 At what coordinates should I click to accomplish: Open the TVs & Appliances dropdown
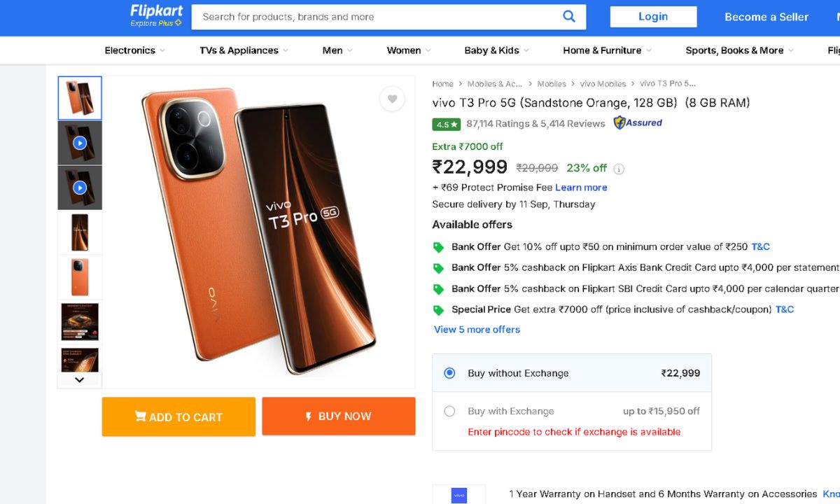[244, 50]
